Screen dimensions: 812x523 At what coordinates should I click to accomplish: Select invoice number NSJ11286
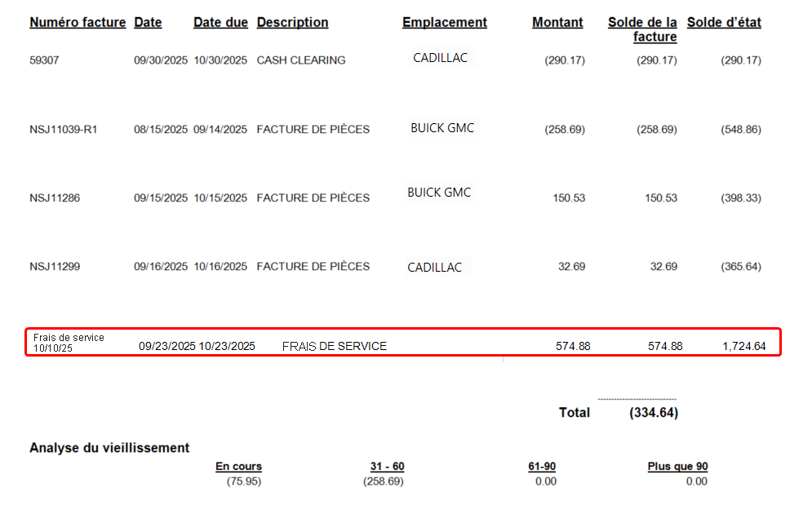pos(55,197)
